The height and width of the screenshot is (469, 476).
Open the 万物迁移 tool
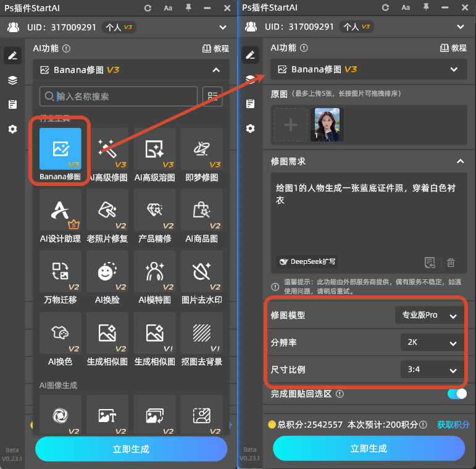click(x=60, y=271)
